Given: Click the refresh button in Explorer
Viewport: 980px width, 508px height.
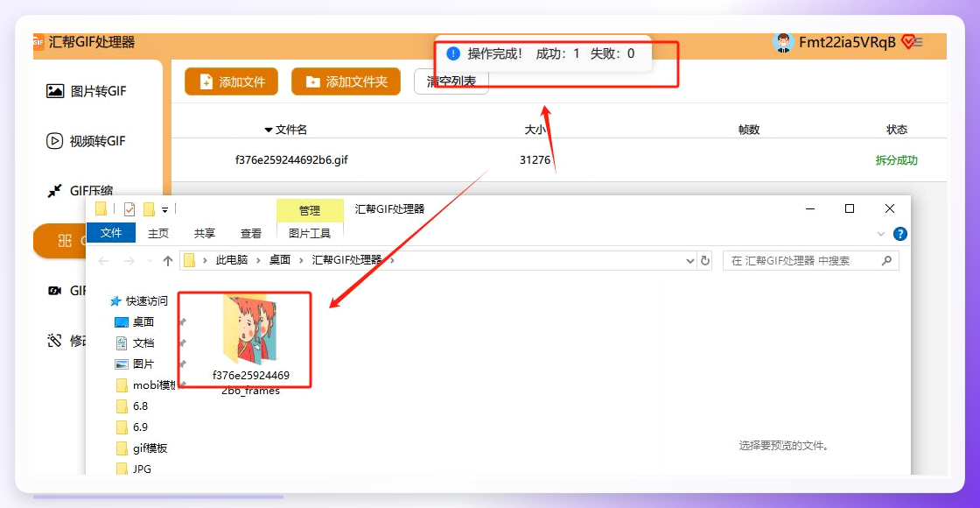Looking at the screenshot, I should (x=705, y=261).
